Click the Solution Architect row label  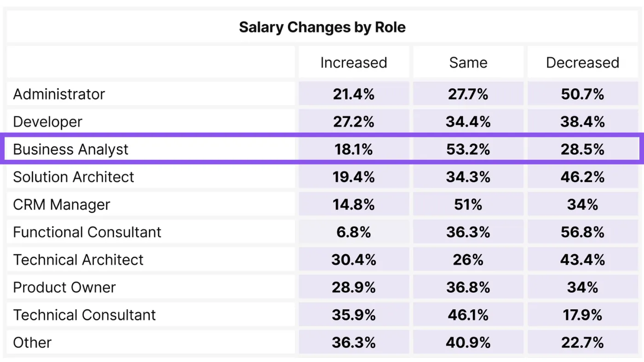click(x=74, y=177)
